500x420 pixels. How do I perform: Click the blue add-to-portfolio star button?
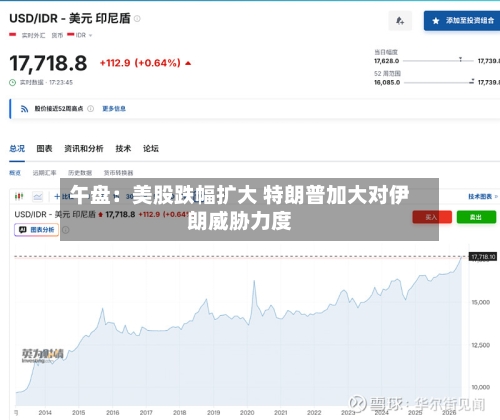(x=462, y=21)
